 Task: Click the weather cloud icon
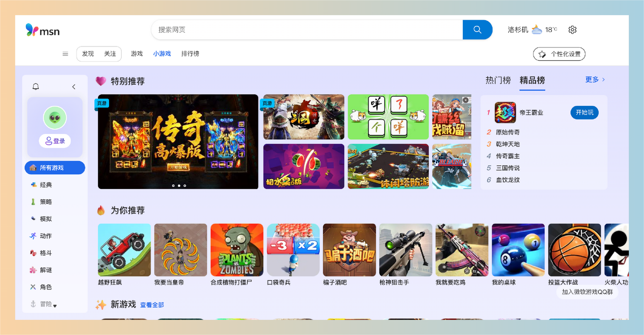(x=537, y=29)
